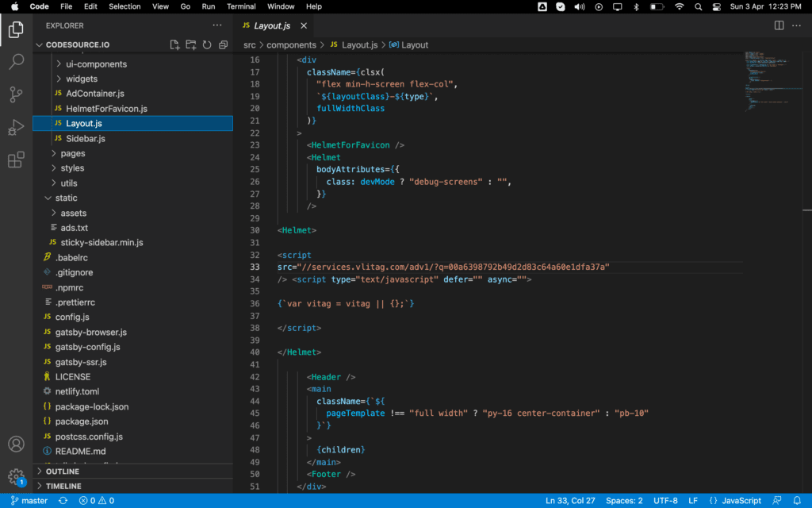The image size is (812, 508).
Task: Open macOS Spotlight search icon
Action: pyautogui.click(x=699, y=6)
